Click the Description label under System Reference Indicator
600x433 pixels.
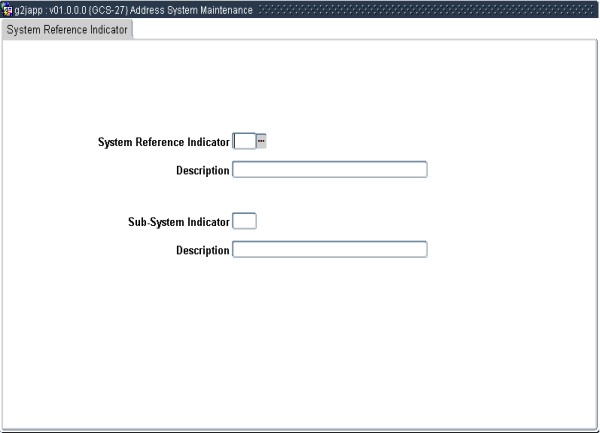coord(202,171)
